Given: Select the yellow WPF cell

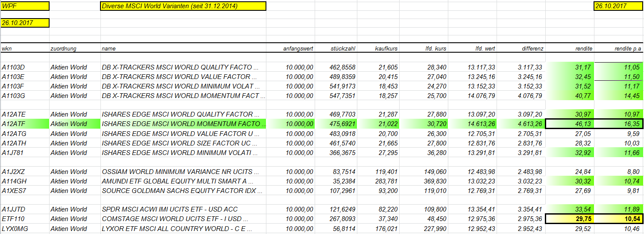Looking at the screenshot, I should 25,6.
